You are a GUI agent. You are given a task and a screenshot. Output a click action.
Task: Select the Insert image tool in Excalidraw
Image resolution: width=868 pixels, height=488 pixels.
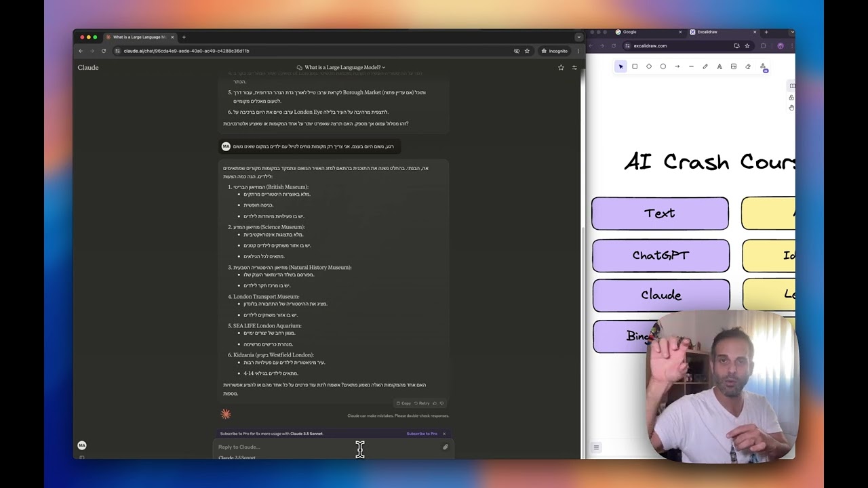click(734, 66)
